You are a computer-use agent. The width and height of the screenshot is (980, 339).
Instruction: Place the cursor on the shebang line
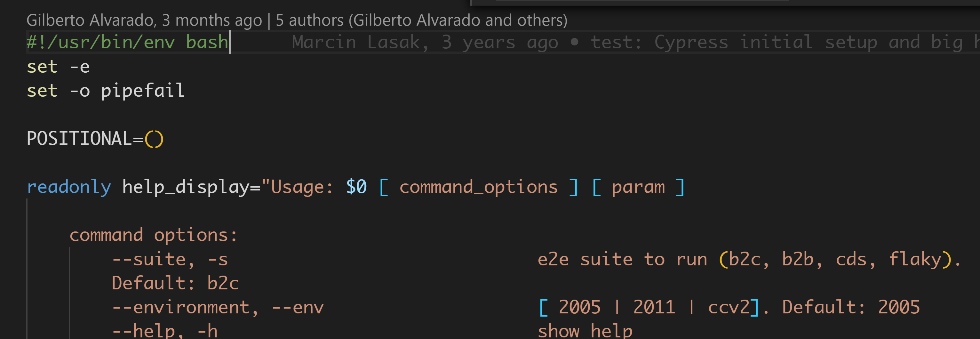coord(127,42)
